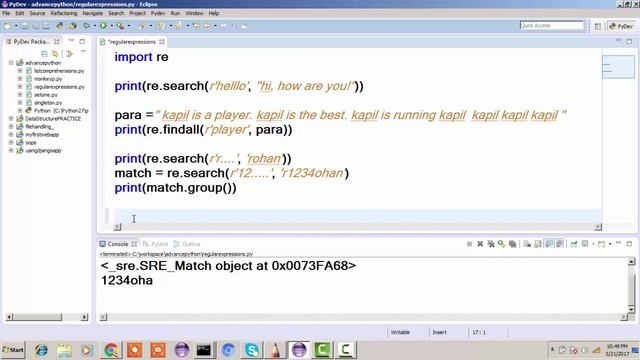The width and height of the screenshot is (640, 360).
Task: Expand the DataStructurePRACTICE project
Action: (x=11, y=118)
